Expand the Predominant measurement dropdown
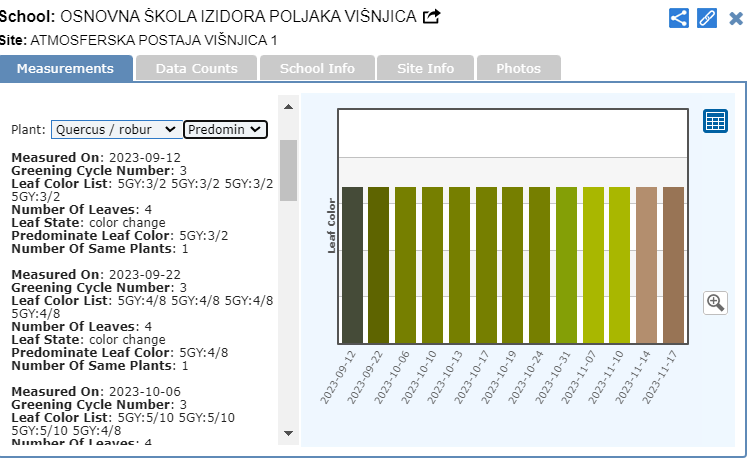Screen dimensions: 747x472 point(225,129)
